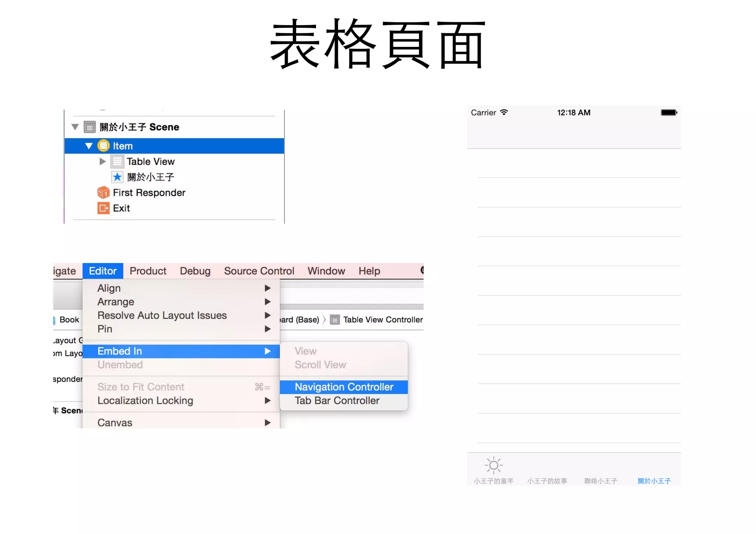The width and height of the screenshot is (756, 534).
Task: Click the Carrier label in status bar
Action: [x=483, y=113]
